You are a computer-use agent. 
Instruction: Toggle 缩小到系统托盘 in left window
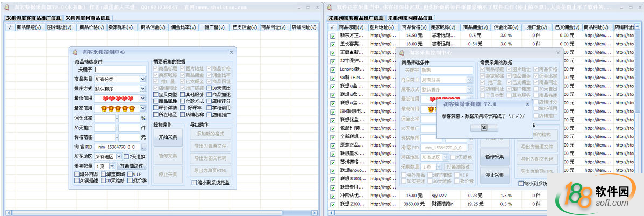[194, 183]
